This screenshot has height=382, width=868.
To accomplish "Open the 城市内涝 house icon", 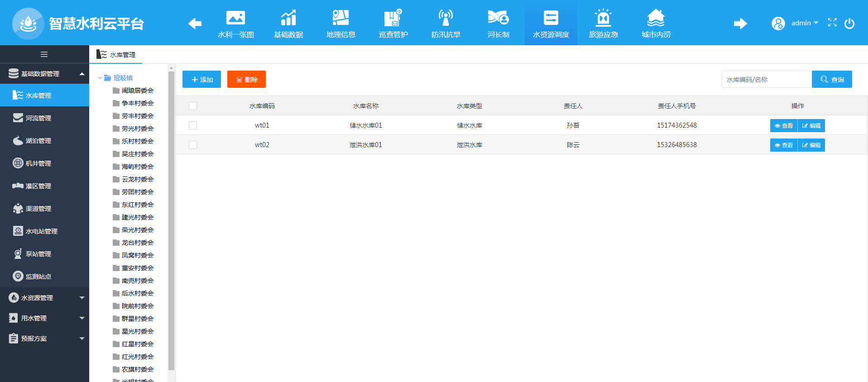I will coord(656,18).
